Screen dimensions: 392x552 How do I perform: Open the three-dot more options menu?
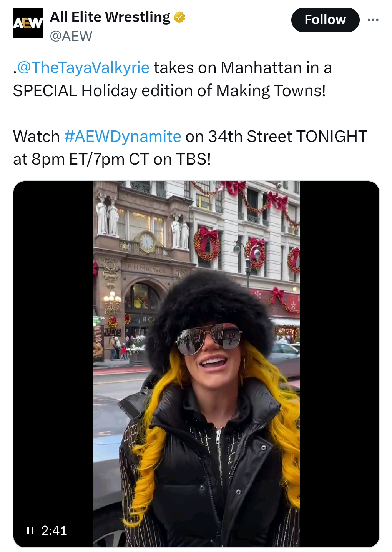pyautogui.click(x=373, y=20)
